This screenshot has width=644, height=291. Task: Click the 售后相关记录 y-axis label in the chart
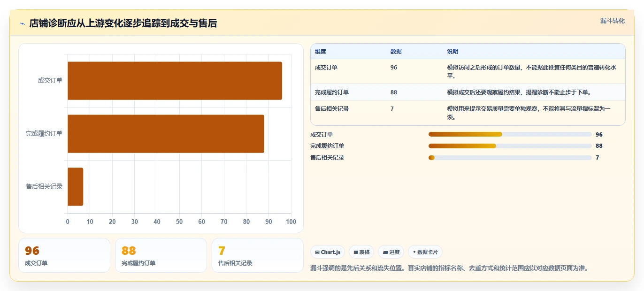pos(44,187)
